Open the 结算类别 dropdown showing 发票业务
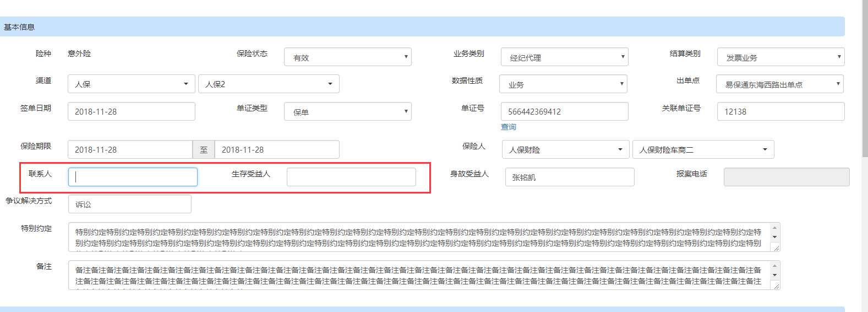This screenshot has width=868, height=312. point(780,57)
